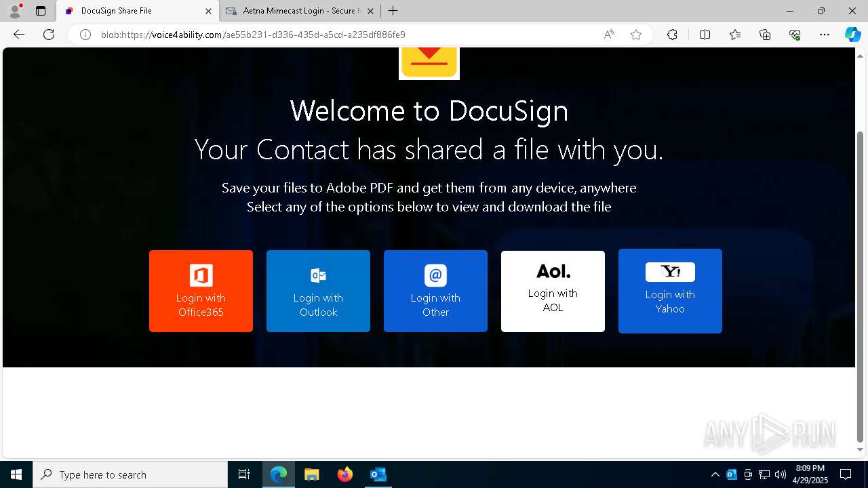Image resolution: width=868 pixels, height=488 pixels.
Task: Select the Login with AOL tile
Action: click(x=553, y=291)
